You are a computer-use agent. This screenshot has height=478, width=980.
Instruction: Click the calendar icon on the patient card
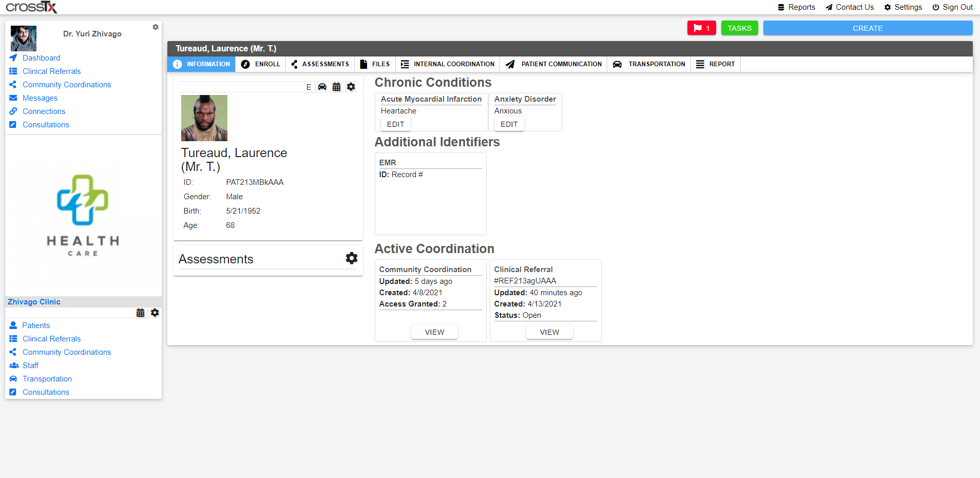tap(336, 87)
